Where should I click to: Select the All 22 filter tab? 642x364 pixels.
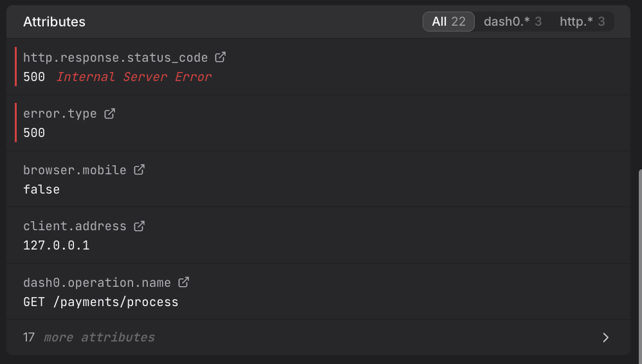[448, 22]
